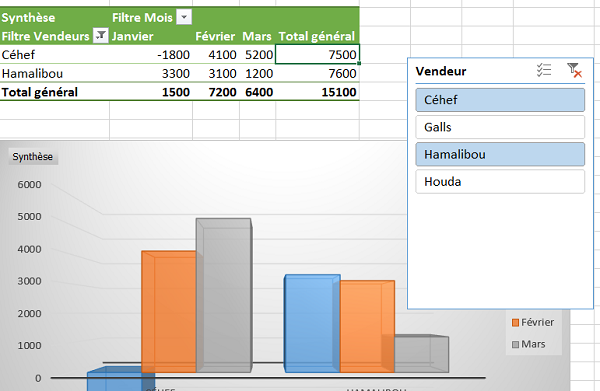Screen dimensions: 600x391
Task: Click the Vendeur slicer title
Action: tap(441, 71)
